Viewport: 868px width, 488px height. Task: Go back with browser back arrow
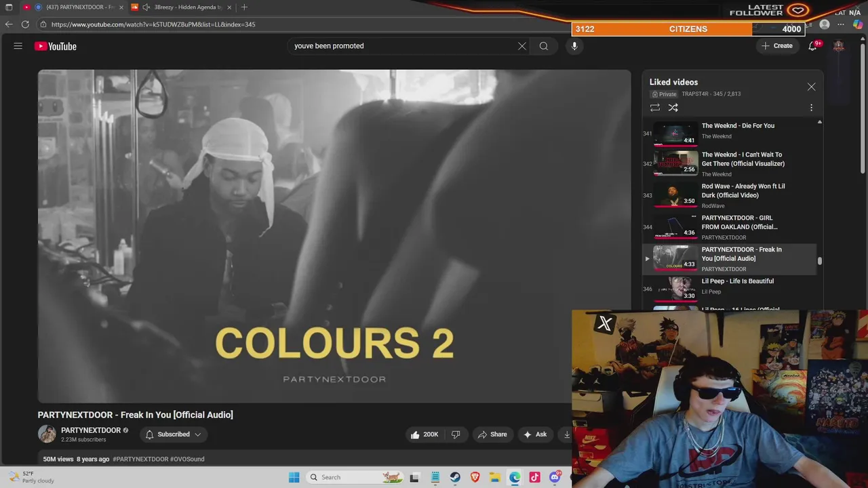click(x=9, y=24)
